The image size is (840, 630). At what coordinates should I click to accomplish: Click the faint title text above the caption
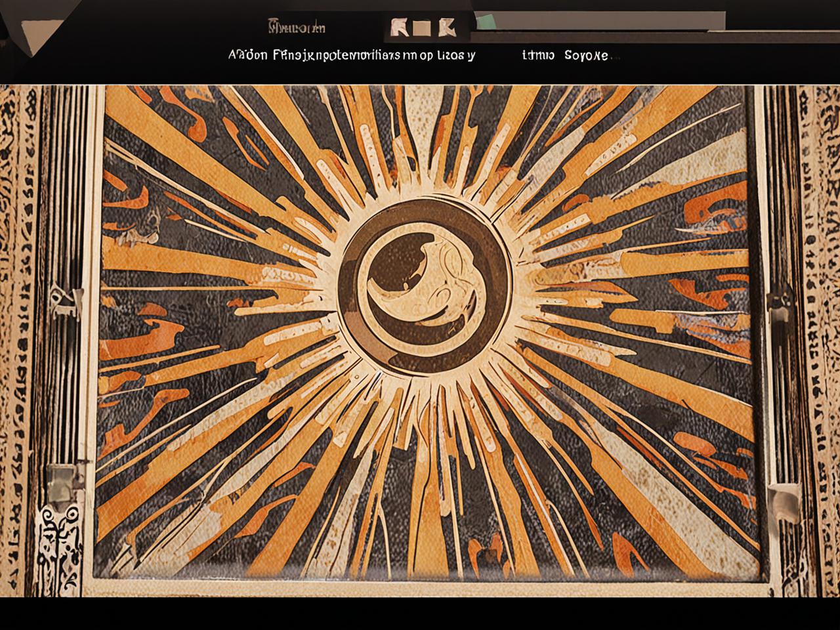coord(297,28)
